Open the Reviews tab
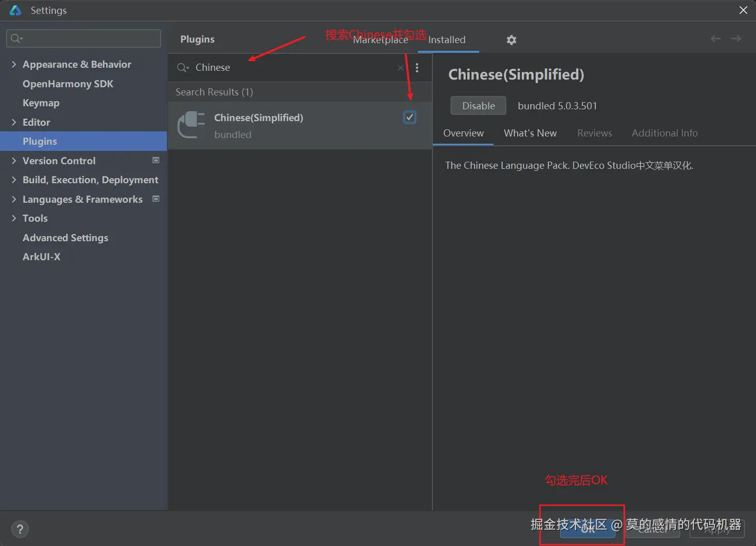 pyautogui.click(x=595, y=133)
